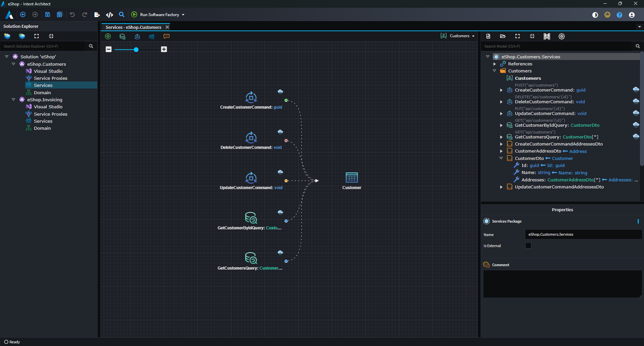Viewport: 644px width, 346px height.
Task: Click the circular-arrows command icon in the diagram toolbar
Action: pos(137,37)
